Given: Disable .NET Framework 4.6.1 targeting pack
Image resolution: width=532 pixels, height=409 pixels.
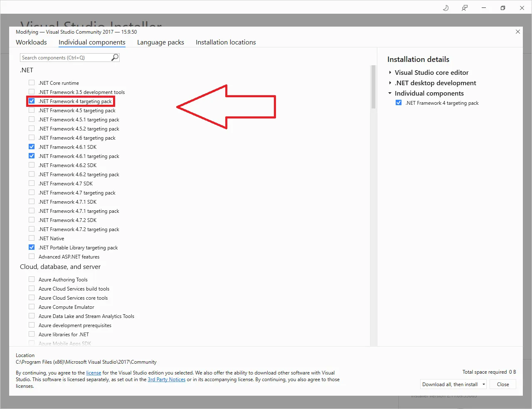Looking at the screenshot, I should (32, 156).
